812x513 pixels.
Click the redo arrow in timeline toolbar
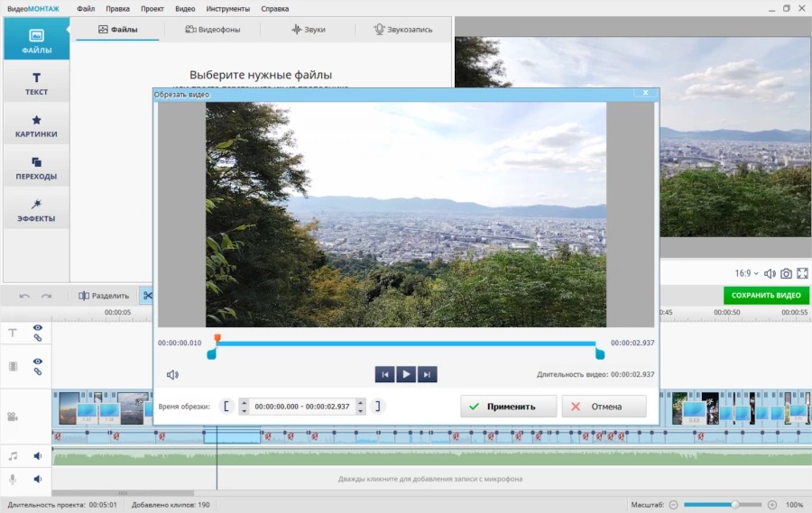[x=47, y=296]
